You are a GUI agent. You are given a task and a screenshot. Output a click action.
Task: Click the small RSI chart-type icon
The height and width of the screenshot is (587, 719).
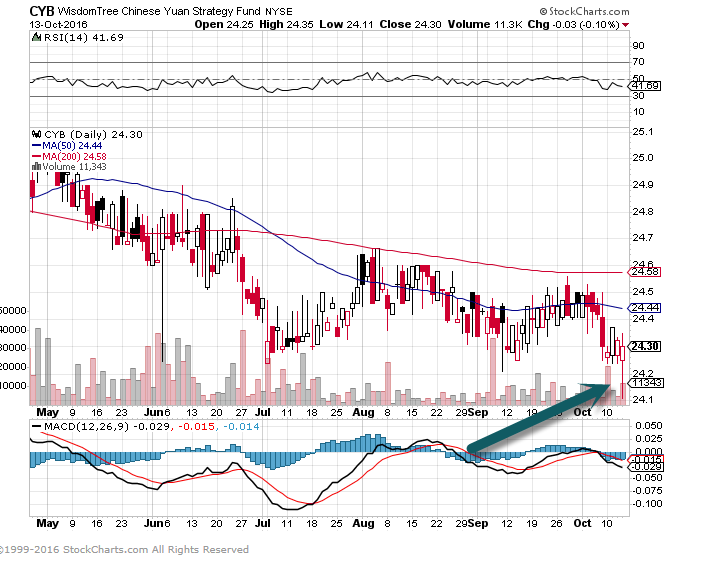point(37,37)
